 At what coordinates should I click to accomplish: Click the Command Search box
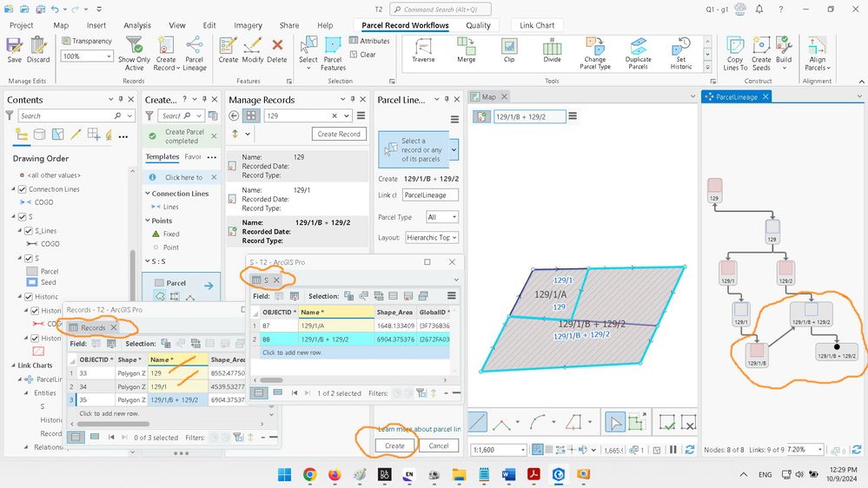[x=441, y=10]
